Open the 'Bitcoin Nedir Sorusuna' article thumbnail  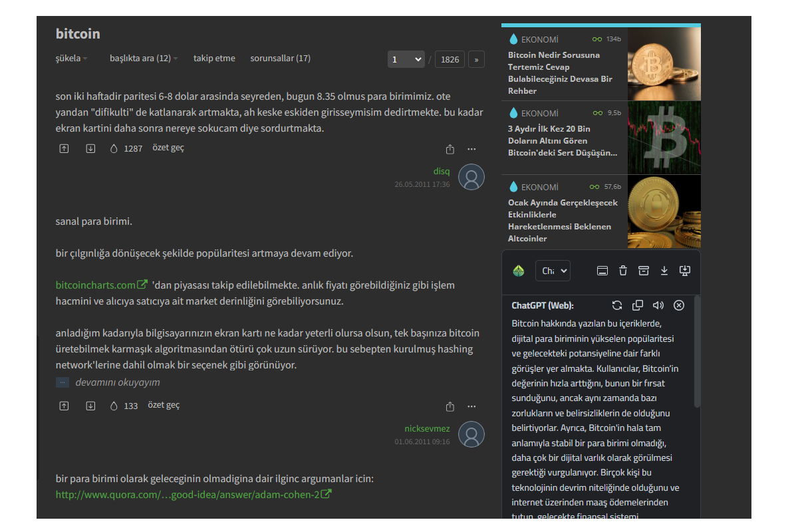pyautogui.click(x=664, y=63)
